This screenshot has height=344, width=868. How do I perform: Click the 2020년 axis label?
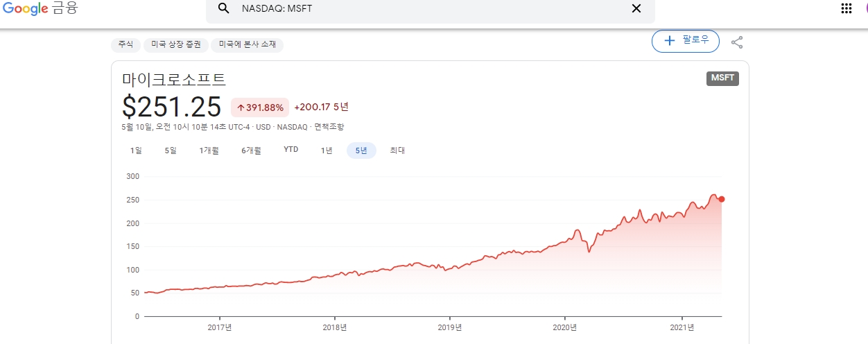point(565,327)
